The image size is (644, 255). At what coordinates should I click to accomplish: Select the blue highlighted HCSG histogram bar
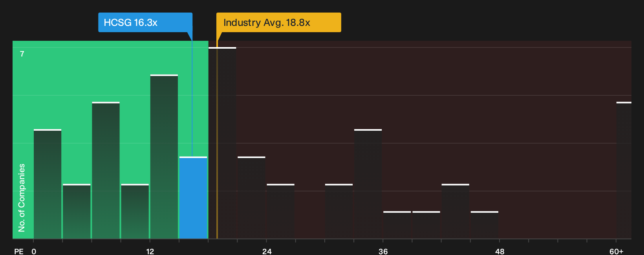tap(193, 198)
